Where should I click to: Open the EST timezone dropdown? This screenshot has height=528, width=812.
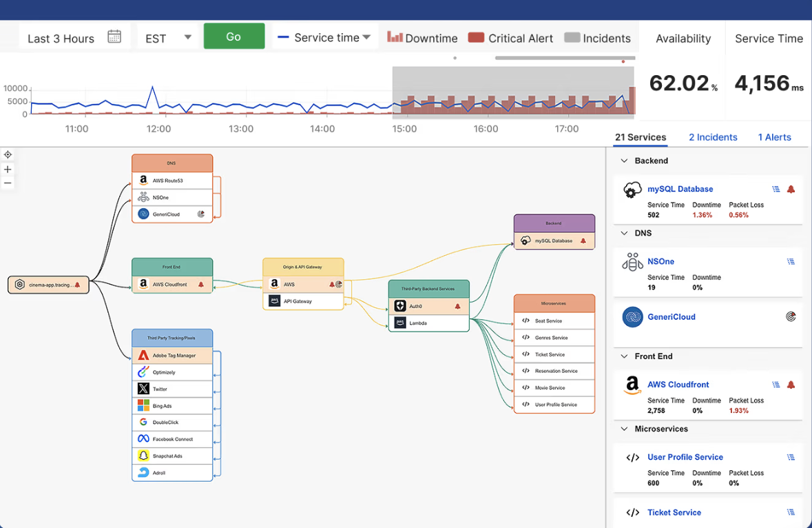tap(168, 38)
